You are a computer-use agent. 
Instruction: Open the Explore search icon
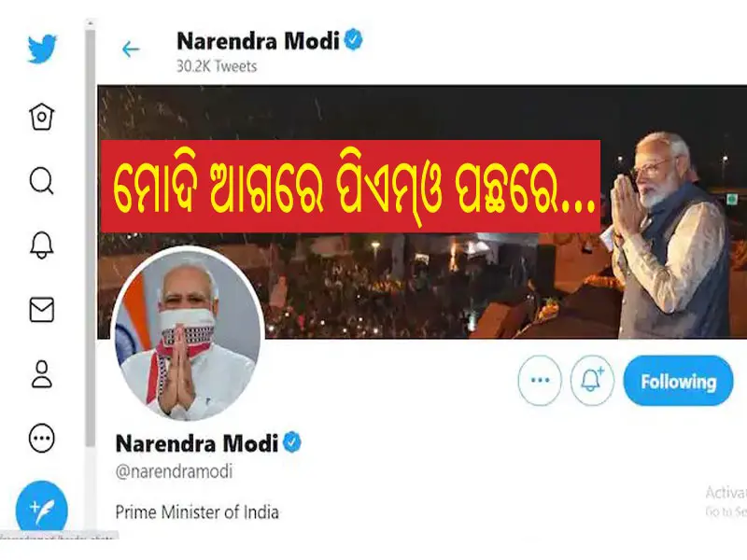tap(42, 181)
